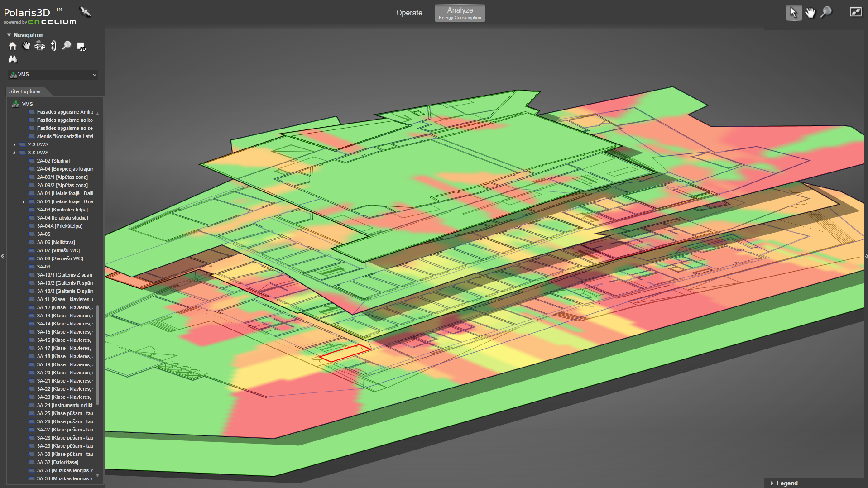Click the Analyze Energy Consumption button
Viewport: 868px width, 488px height.
460,13
